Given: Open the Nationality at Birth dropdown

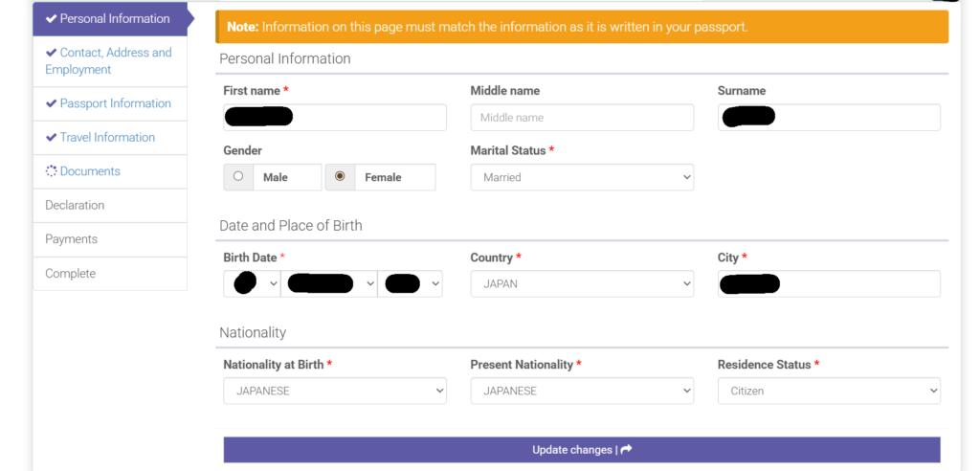Looking at the screenshot, I should (334, 391).
